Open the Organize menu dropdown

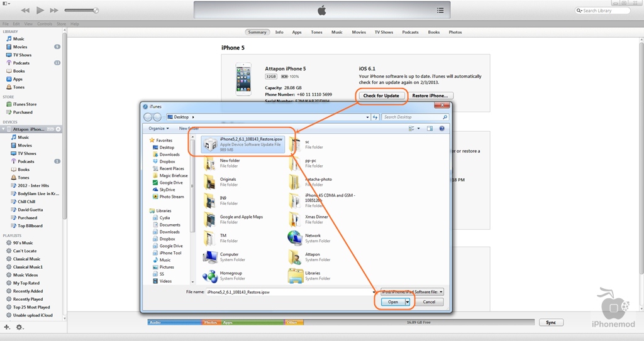(158, 129)
